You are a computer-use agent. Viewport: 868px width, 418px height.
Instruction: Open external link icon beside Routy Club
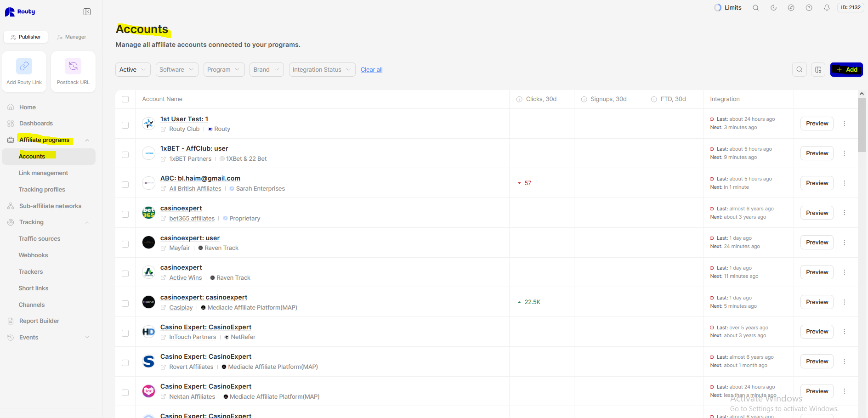click(x=163, y=129)
